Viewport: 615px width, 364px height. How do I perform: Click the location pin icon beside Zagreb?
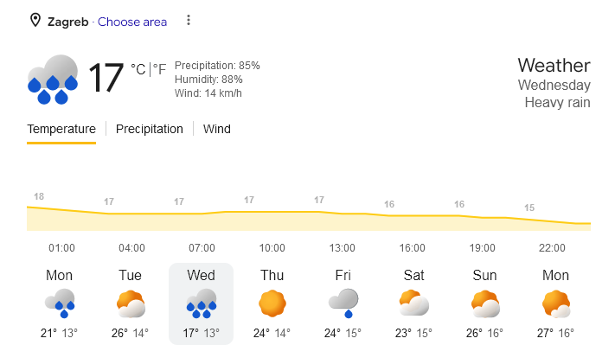coord(35,21)
